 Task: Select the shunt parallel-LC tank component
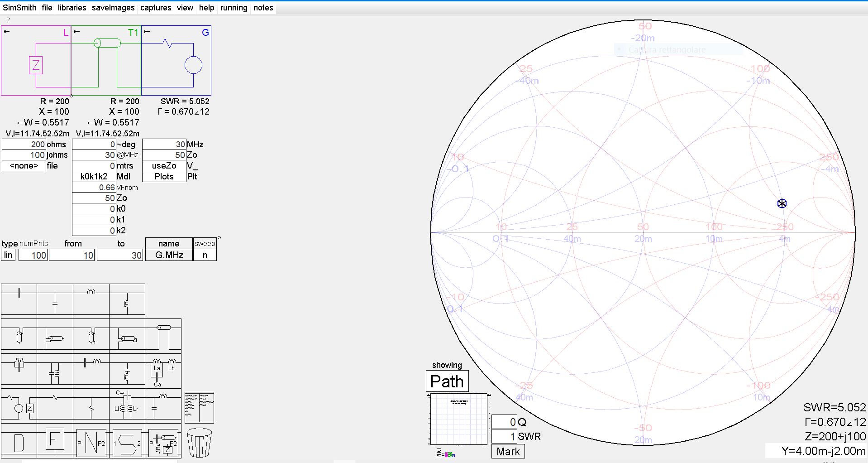(55, 370)
